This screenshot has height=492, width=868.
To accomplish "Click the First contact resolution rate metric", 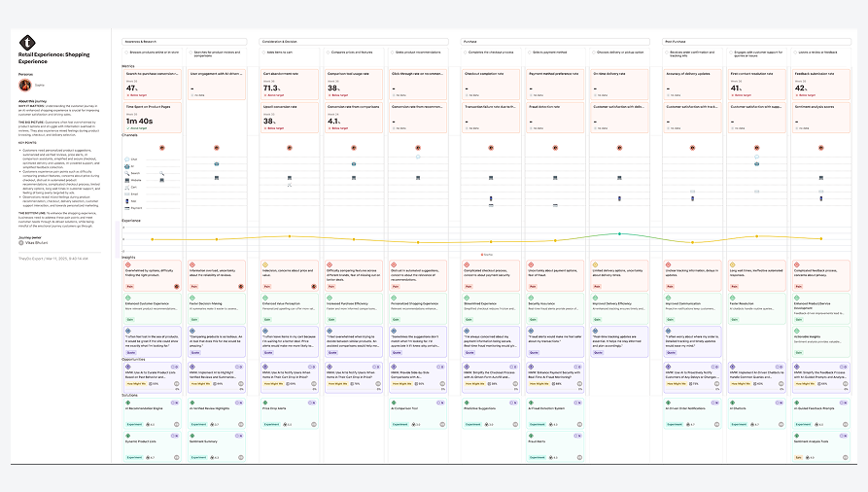I will click(x=757, y=85).
